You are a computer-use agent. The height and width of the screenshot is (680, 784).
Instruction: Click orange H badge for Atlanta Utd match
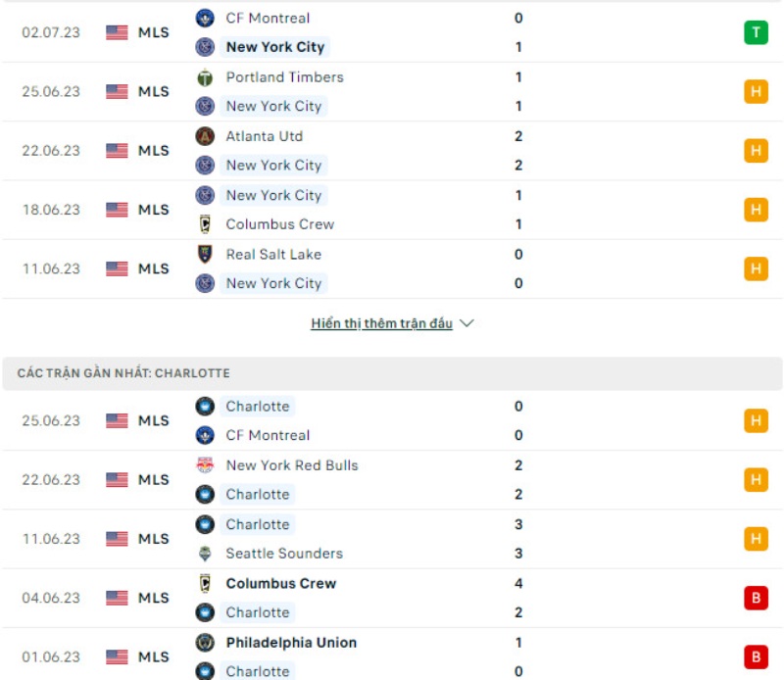[x=756, y=151]
